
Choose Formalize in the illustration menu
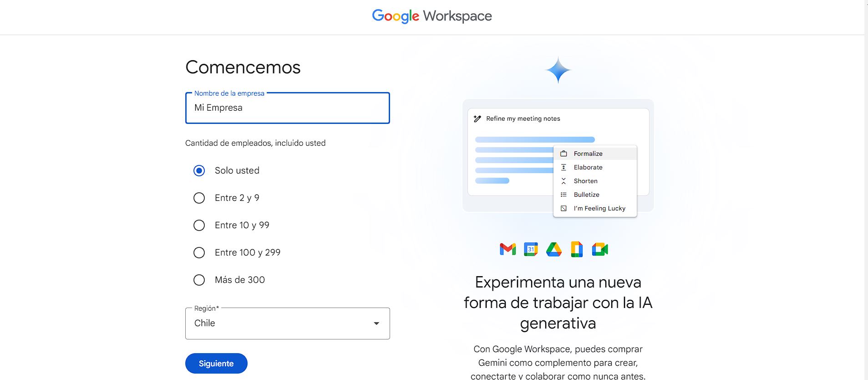click(x=595, y=154)
